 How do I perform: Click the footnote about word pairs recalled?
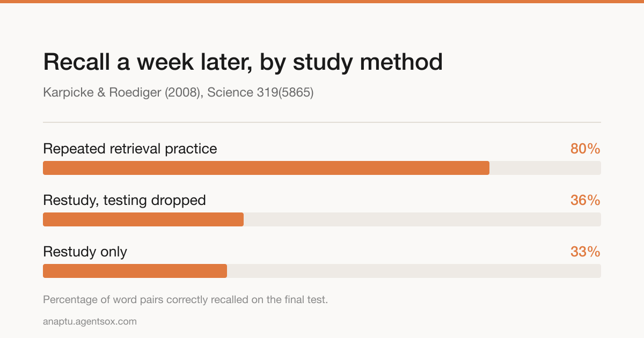tap(185, 299)
